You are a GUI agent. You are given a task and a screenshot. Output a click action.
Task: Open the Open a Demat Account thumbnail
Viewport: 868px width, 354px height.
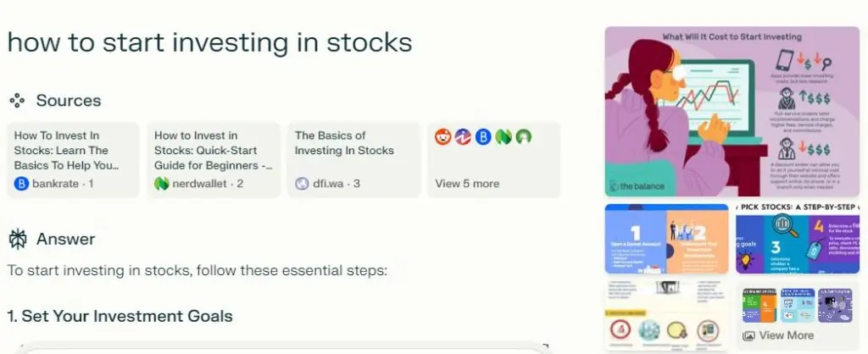tap(666, 239)
